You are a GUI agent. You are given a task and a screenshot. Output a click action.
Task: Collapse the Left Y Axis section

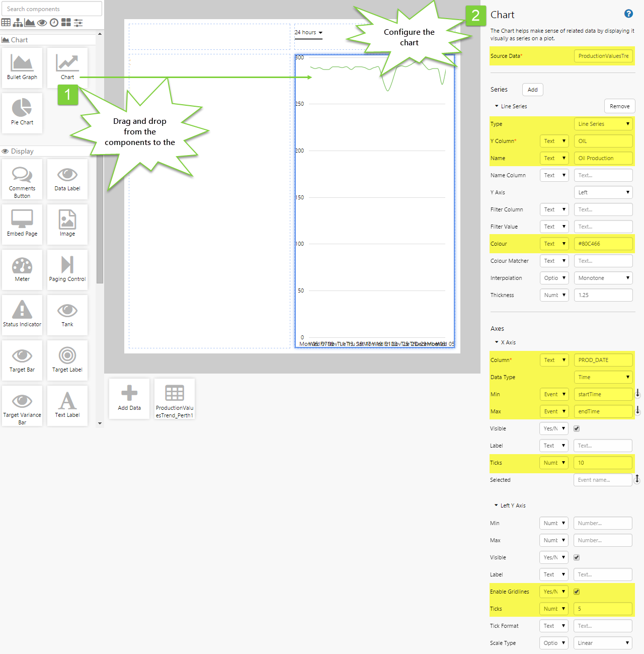point(510,505)
